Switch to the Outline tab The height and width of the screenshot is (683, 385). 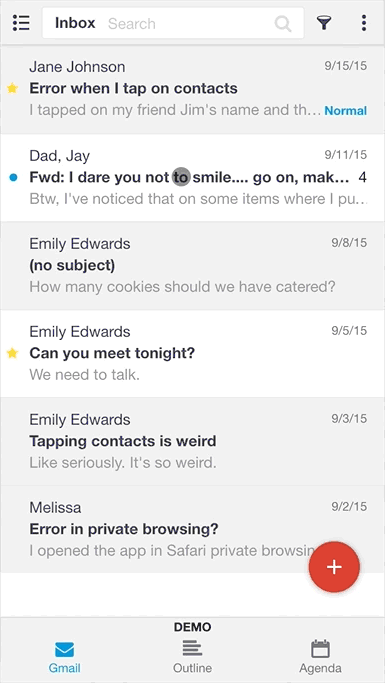(x=192, y=656)
